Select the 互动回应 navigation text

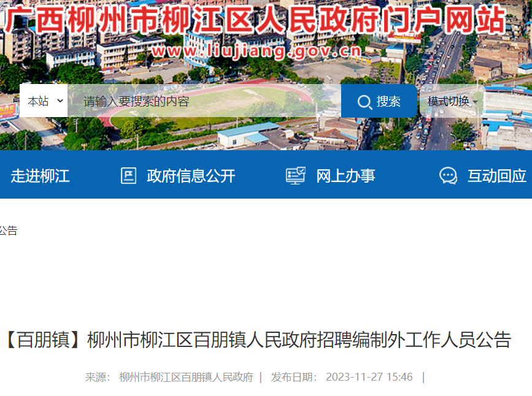496,176
